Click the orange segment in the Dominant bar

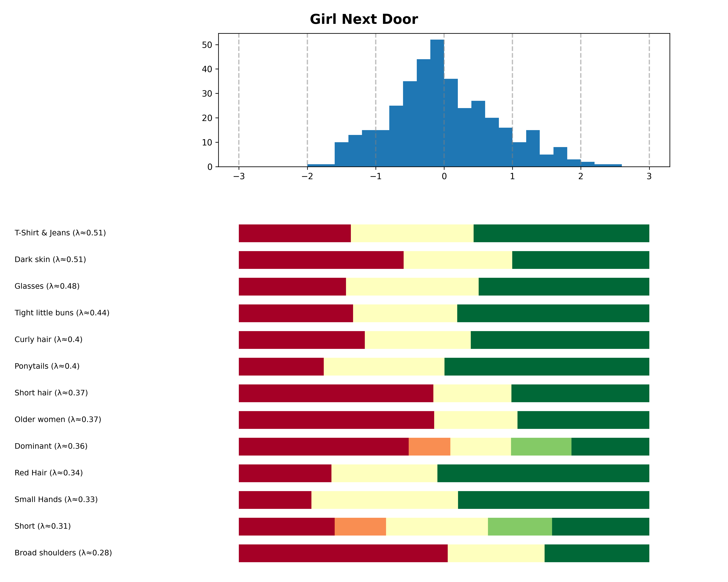pos(429,446)
